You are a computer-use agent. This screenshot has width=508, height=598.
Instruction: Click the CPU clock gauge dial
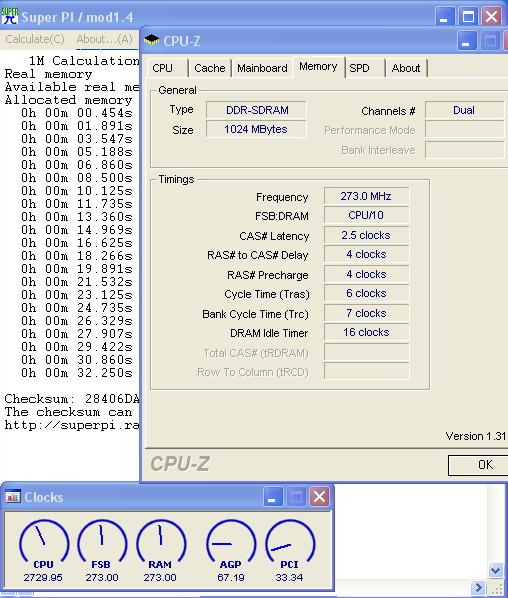point(43,541)
